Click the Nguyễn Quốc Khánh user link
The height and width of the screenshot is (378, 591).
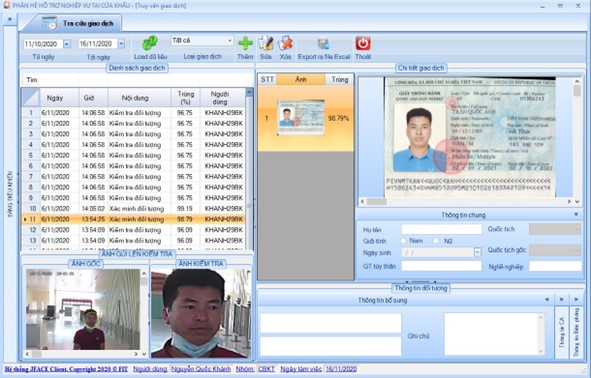coord(201,369)
